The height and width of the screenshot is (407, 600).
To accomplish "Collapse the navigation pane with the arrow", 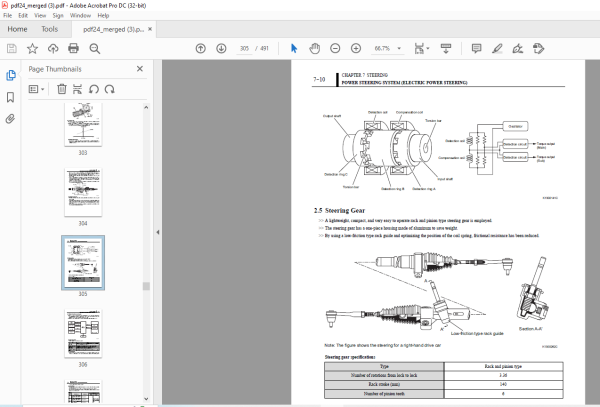I will [x=158, y=232].
